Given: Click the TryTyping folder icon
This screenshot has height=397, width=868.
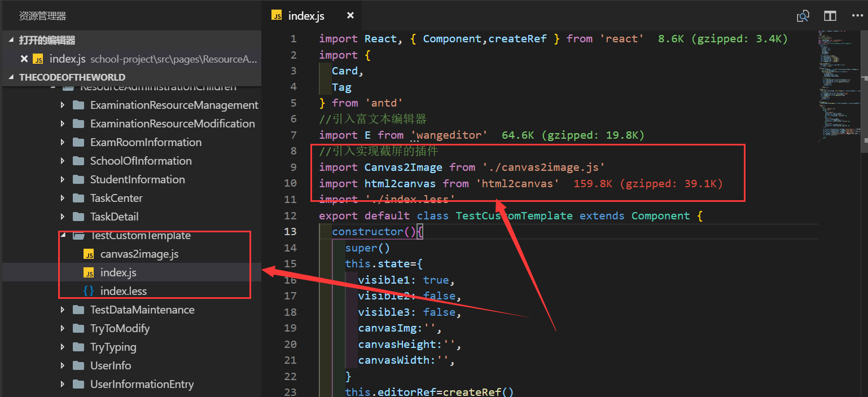Looking at the screenshot, I should pos(78,347).
